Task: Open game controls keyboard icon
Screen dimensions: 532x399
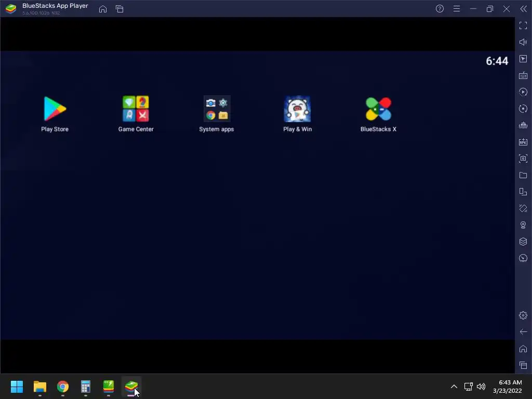Action: [x=523, y=75]
